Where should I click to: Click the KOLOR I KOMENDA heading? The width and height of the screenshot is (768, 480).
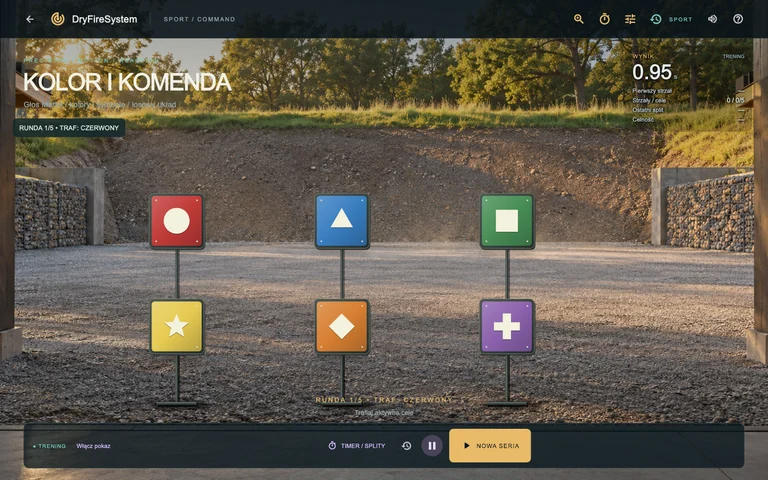pos(127,82)
